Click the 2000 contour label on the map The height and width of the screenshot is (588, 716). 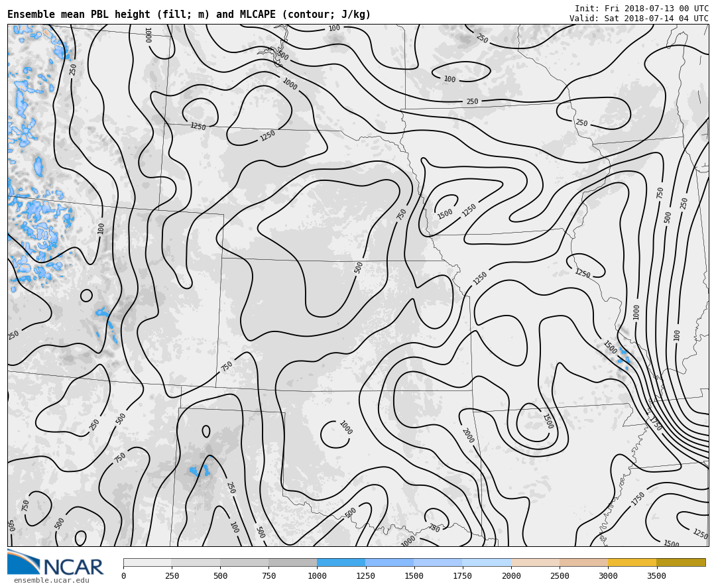[467, 436]
